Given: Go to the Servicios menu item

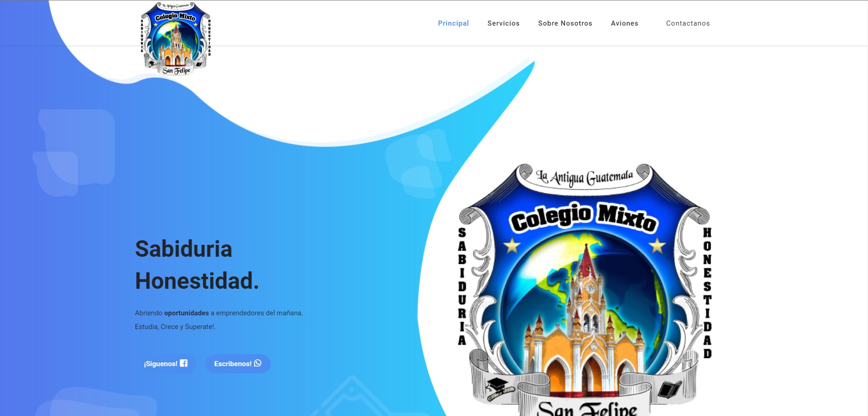Looking at the screenshot, I should pyautogui.click(x=503, y=23).
